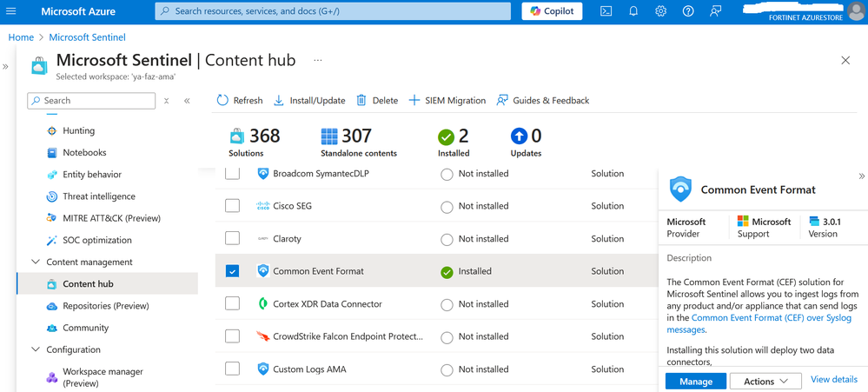Open the portal hamburger menu

[11, 11]
